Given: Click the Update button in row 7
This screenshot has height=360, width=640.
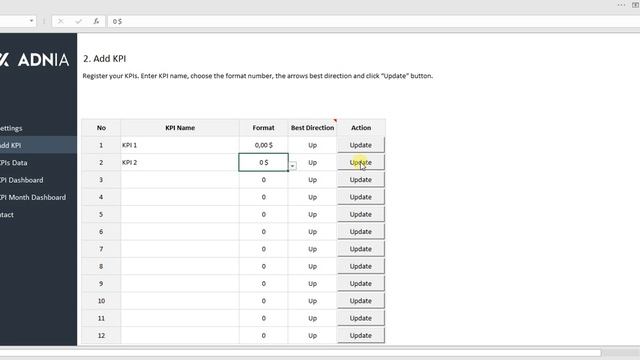Looking at the screenshot, I should [x=361, y=249].
